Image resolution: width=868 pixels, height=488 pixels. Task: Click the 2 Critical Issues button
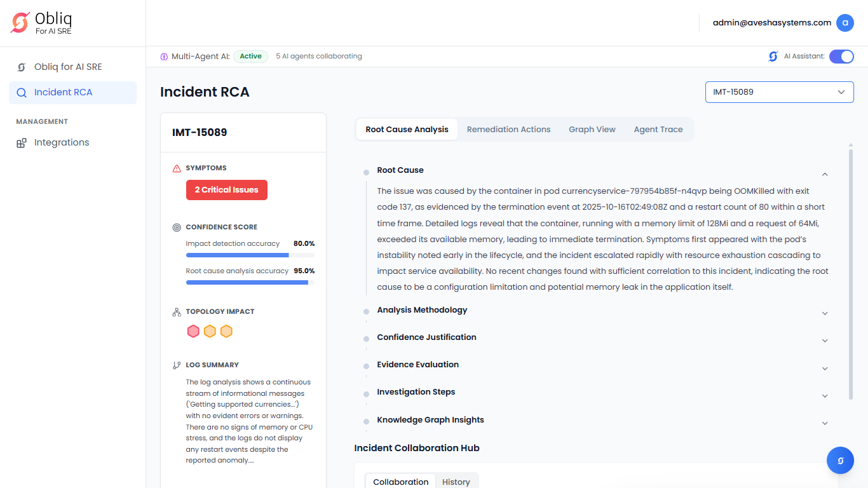coord(226,190)
